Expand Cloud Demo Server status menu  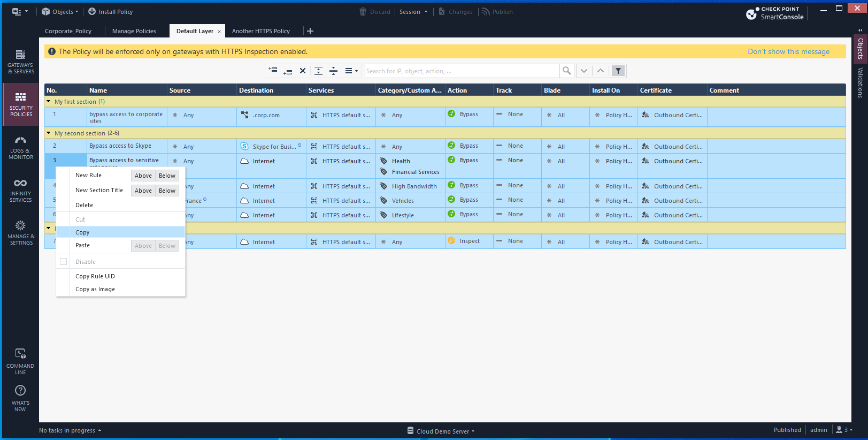441,431
